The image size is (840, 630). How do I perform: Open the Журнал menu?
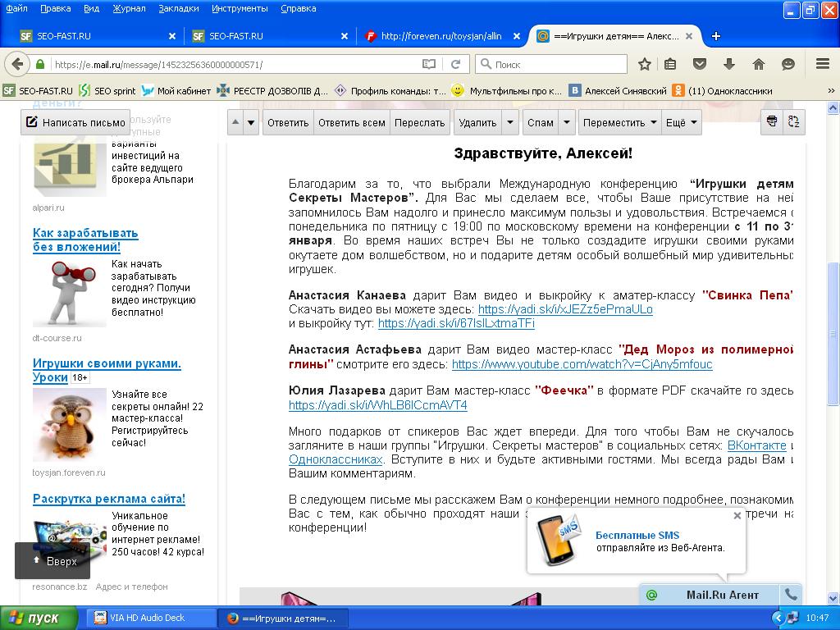[129, 8]
